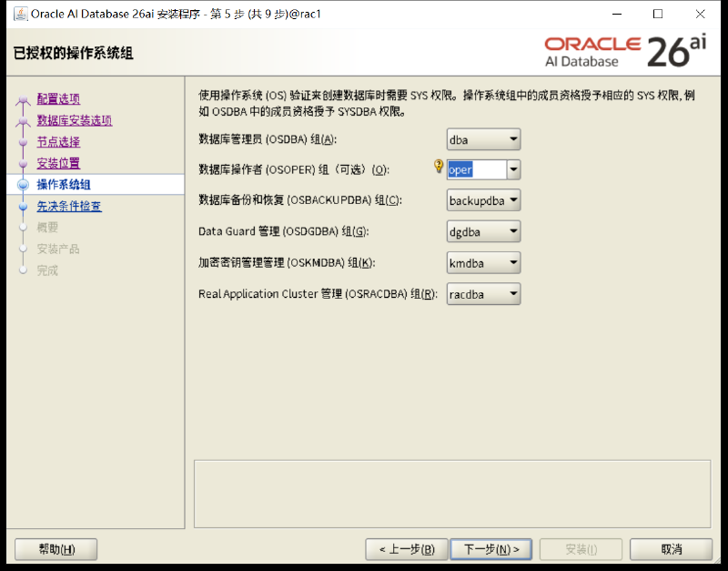Click the 操作系统组 step indicator circle

(23, 185)
